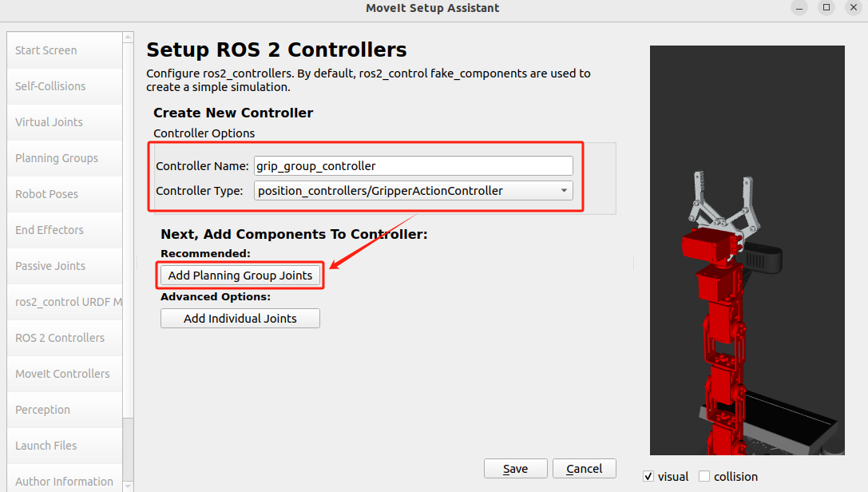
Task: Open the Controller Type dropdown
Action: tap(414, 191)
